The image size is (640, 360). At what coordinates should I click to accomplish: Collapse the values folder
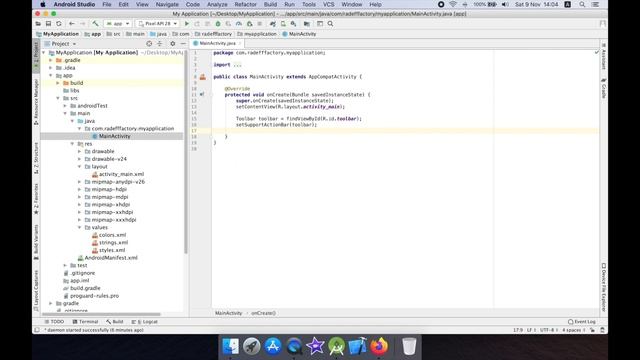pyautogui.click(x=80, y=227)
